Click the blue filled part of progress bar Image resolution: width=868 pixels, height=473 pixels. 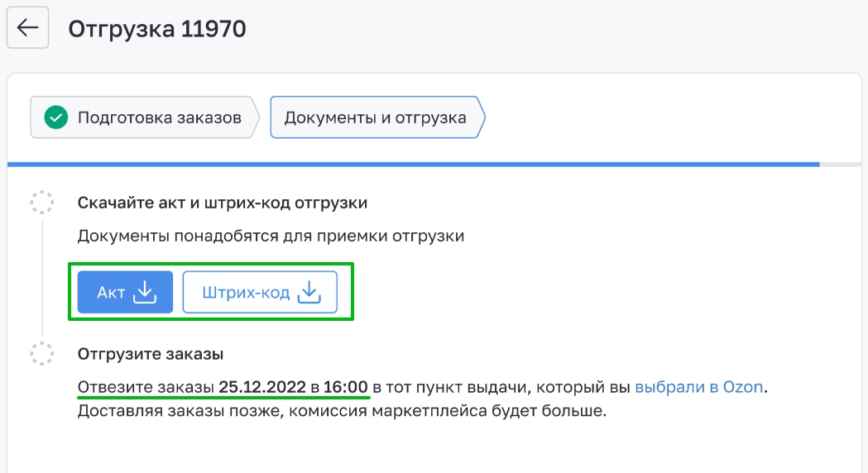tap(414, 165)
